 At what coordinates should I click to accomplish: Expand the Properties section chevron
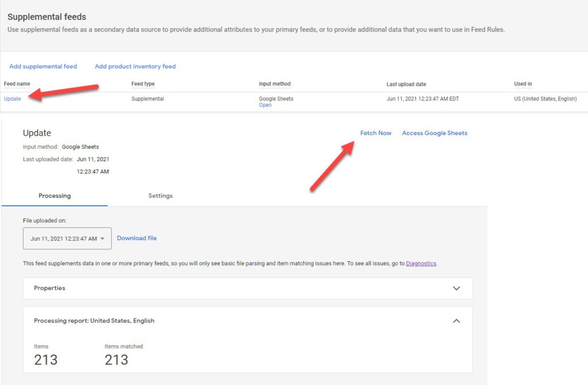[x=457, y=288]
